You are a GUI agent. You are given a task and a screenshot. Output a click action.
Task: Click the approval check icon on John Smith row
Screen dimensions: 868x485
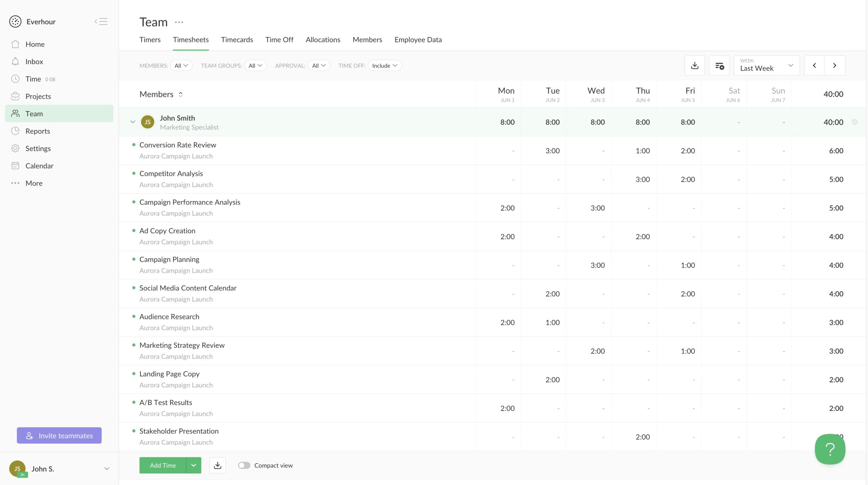[x=855, y=122]
